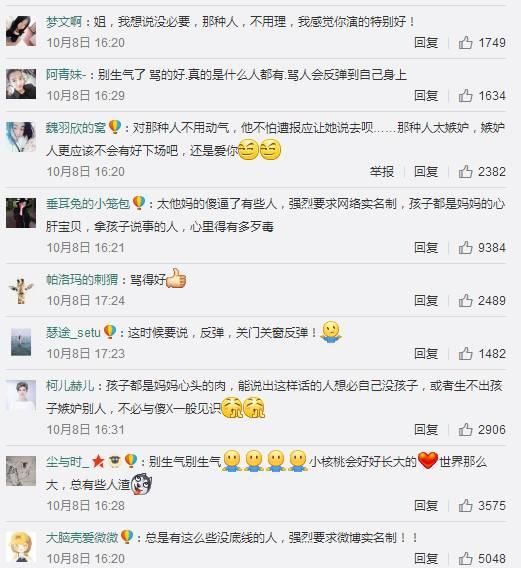Click thumbs-up for comment with 3575 likes
This screenshot has height=568, width=521.
[465, 506]
